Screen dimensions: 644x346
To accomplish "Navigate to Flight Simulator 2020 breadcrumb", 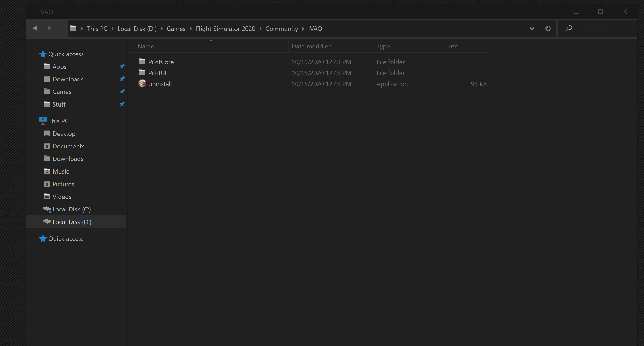I will click(x=225, y=29).
